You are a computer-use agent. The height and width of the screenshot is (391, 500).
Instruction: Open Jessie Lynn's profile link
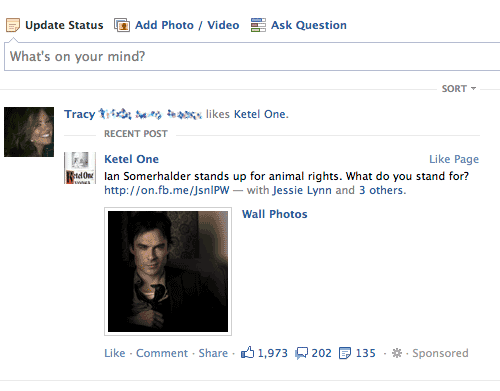tap(302, 190)
